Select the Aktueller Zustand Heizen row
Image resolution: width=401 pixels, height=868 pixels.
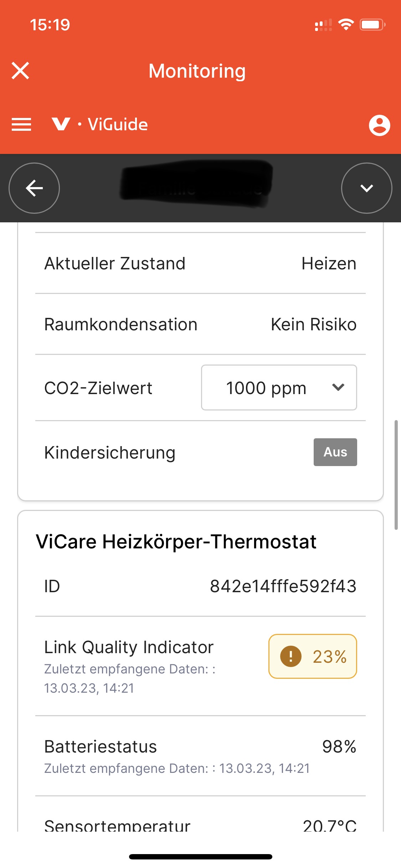(200, 263)
